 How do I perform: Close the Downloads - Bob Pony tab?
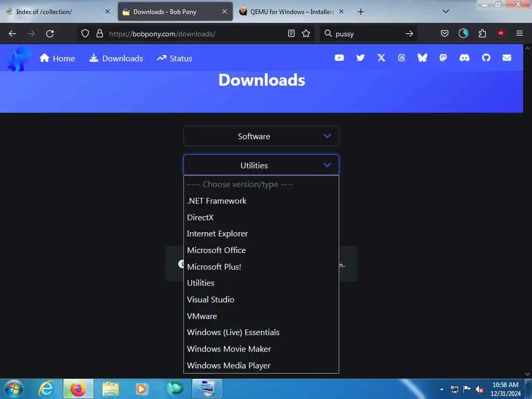point(224,11)
